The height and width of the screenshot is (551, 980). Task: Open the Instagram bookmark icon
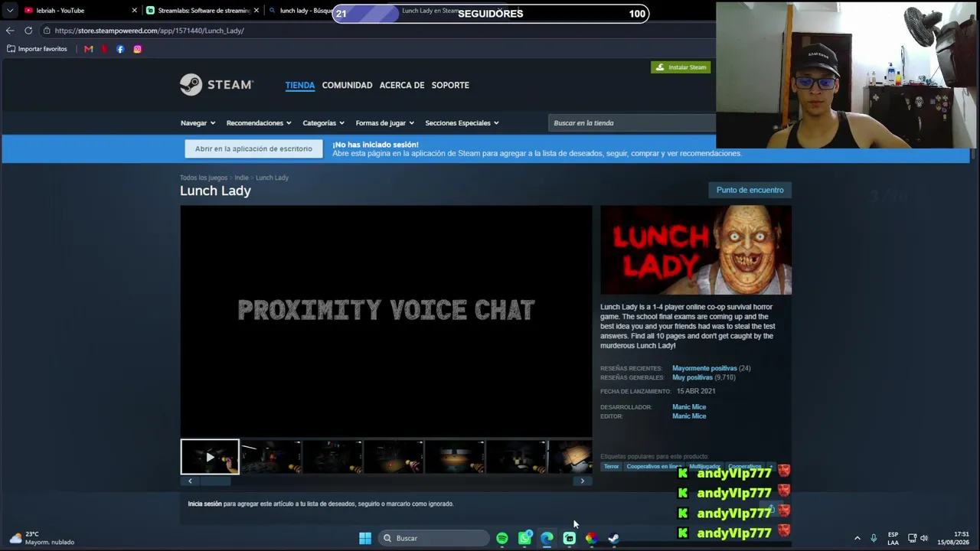coord(137,49)
